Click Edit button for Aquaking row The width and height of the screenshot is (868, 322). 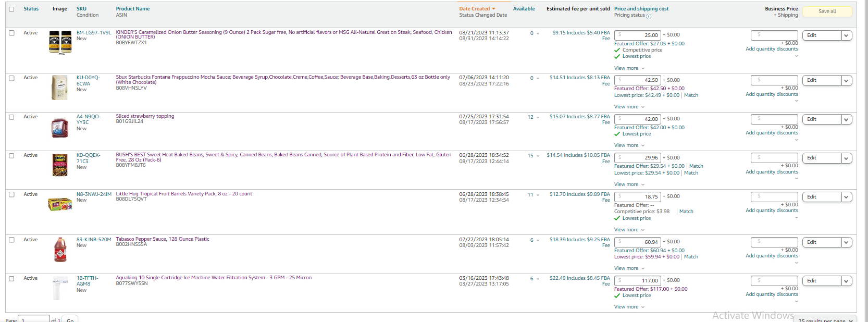click(x=822, y=281)
